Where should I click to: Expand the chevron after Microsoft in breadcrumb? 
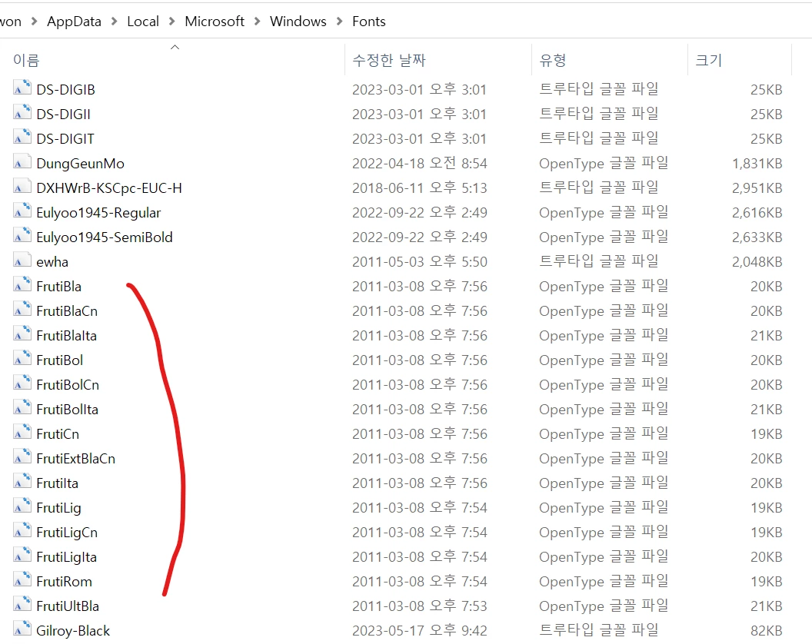pos(257,22)
